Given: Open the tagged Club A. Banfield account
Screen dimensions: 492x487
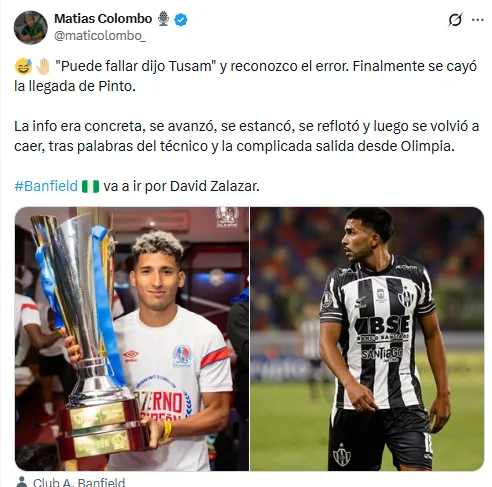Looking at the screenshot, I should click(x=79, y=482).
